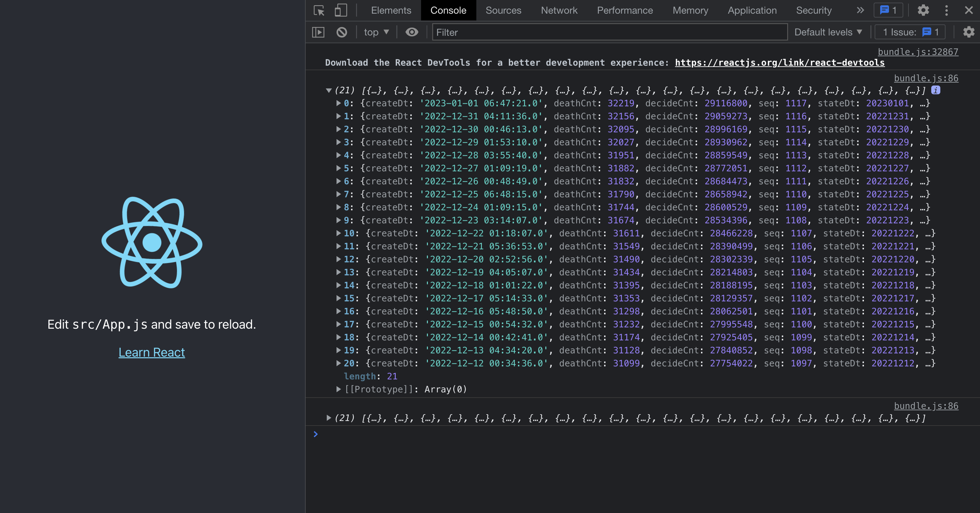
Task: Toggle the device toolbar icon
Action: pos(340,10)
